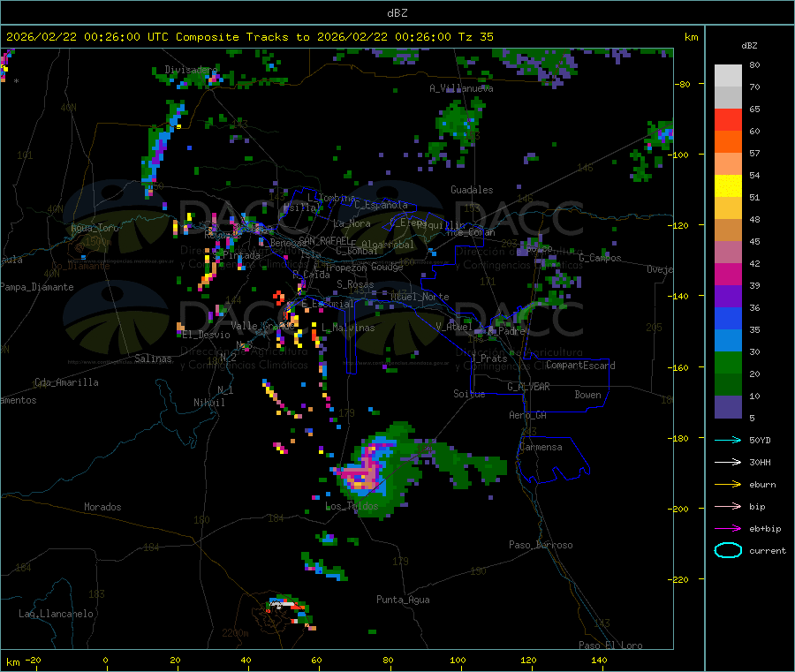Click the 'SAN_RAFAEL' map label
795x672 pixels.
click(324, 240)
